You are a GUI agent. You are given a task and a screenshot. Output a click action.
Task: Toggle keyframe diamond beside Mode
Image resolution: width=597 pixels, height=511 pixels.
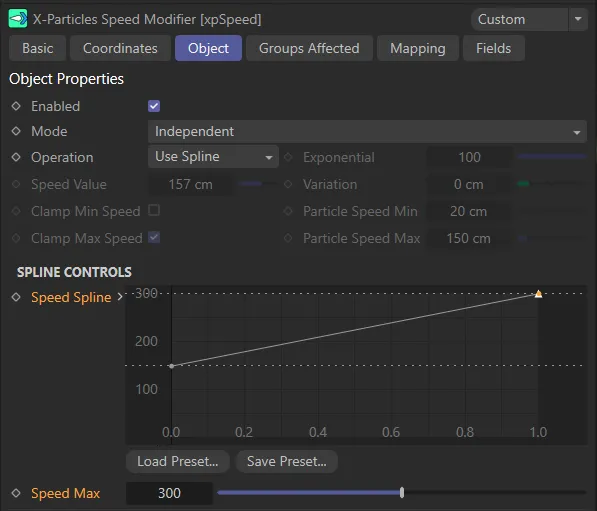click(x=16, y=131)
